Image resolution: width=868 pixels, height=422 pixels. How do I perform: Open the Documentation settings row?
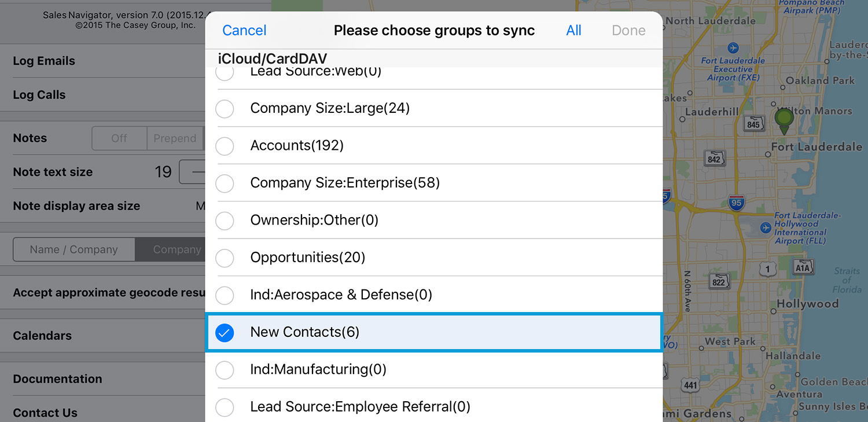(x=103, y=379)
